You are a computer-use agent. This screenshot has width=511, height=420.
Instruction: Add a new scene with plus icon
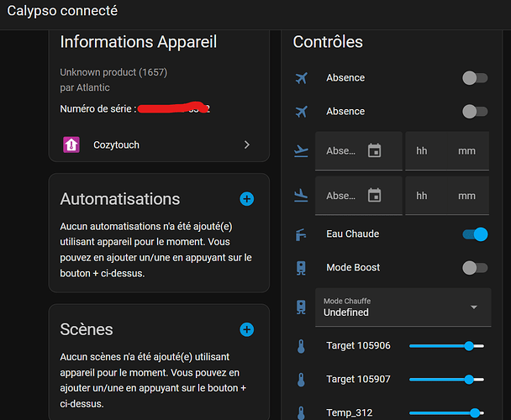pos(246,329)
